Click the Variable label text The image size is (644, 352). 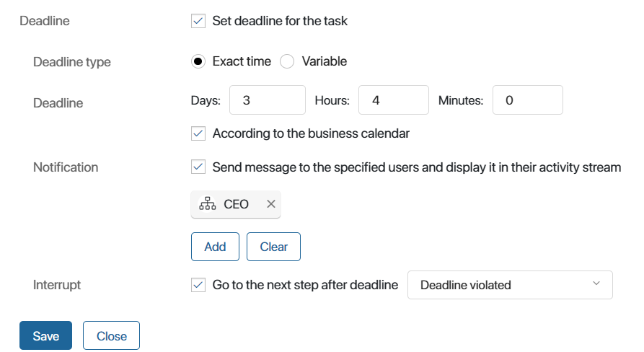click(x=325, y=61)
